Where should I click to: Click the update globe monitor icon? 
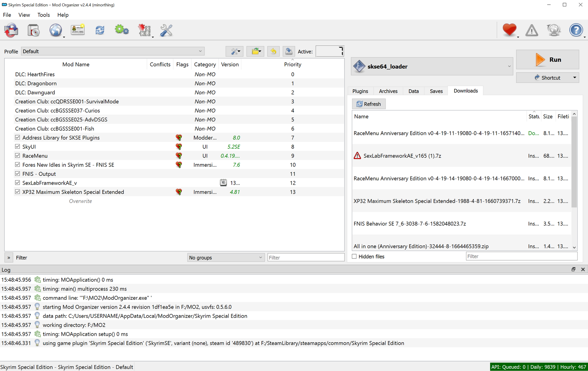(554, 30)
